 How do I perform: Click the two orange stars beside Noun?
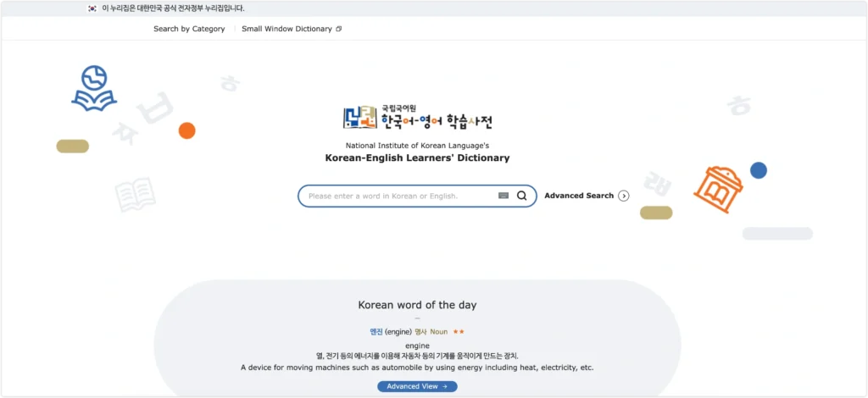coord(459,332)
